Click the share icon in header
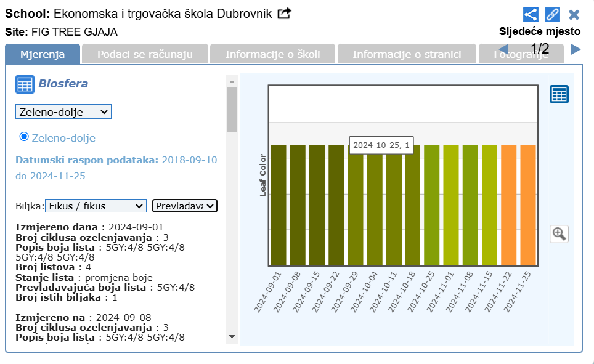The width and height of the screenshot is (594, 364). pos(531,14)
